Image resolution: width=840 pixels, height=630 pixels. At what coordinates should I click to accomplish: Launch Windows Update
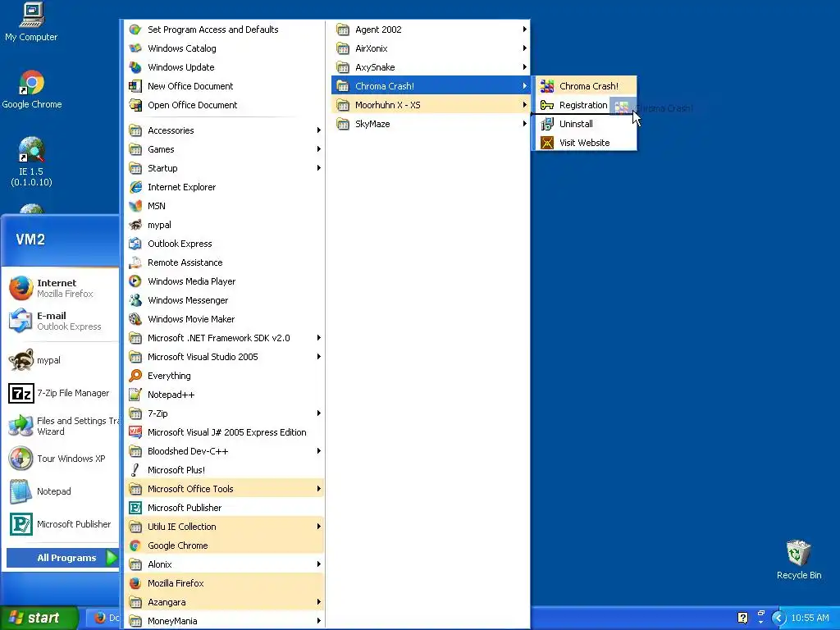coord(225,67)
